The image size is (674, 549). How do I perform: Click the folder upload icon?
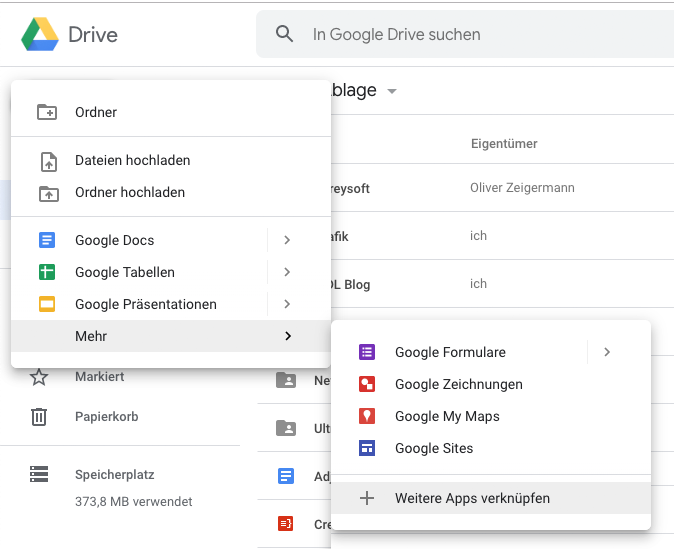point(49,193)
